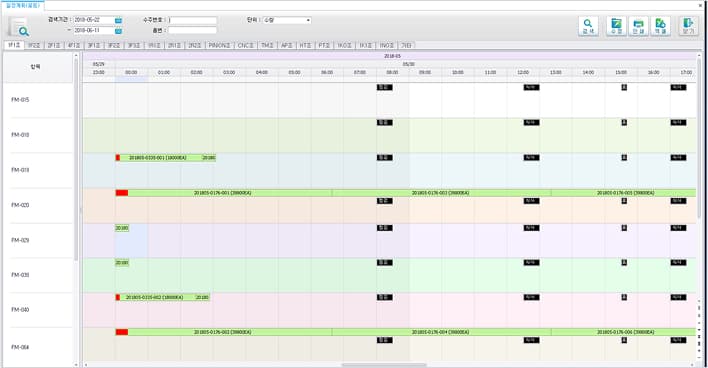Click the red marker in FM-064 row
This screenshot has width=708, height=368.
click(x=122, y=332)
